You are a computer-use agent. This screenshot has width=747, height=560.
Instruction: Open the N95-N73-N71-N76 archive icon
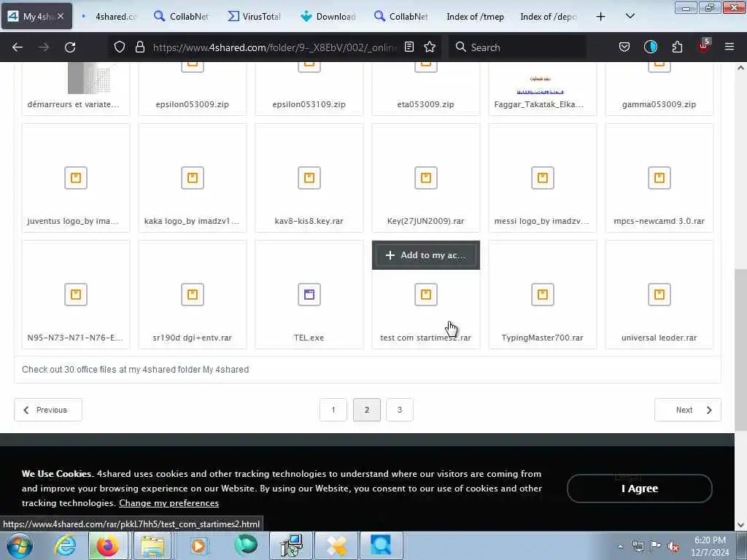click(76, 295)
